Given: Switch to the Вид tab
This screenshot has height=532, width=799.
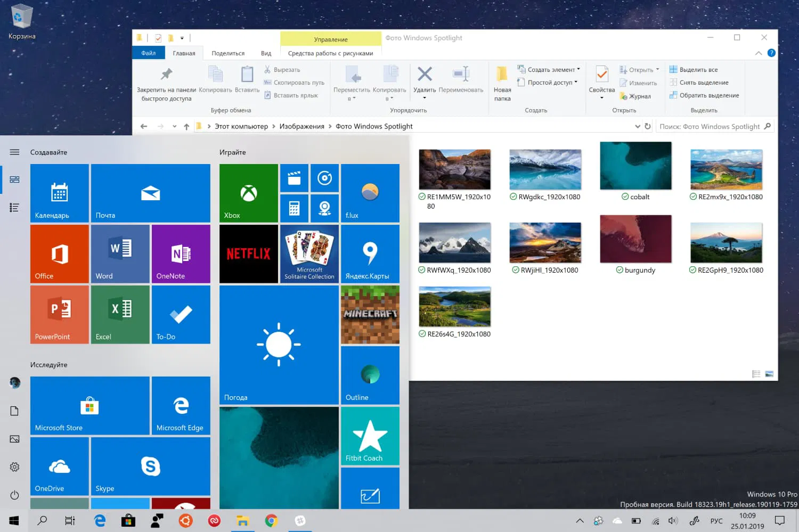Looking at the screenshot, I should tap(266, 53).
